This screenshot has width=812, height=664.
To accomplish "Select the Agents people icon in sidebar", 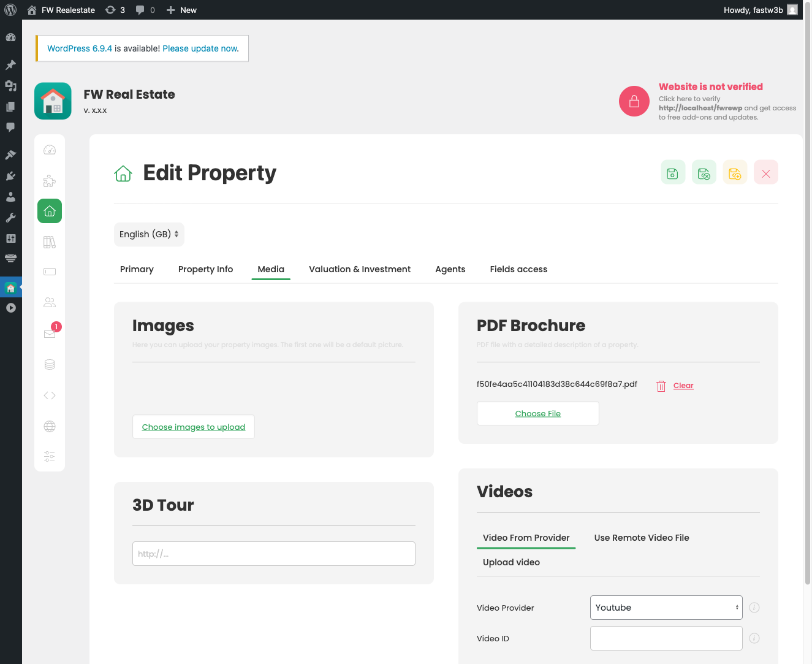I will click(49, 302).
